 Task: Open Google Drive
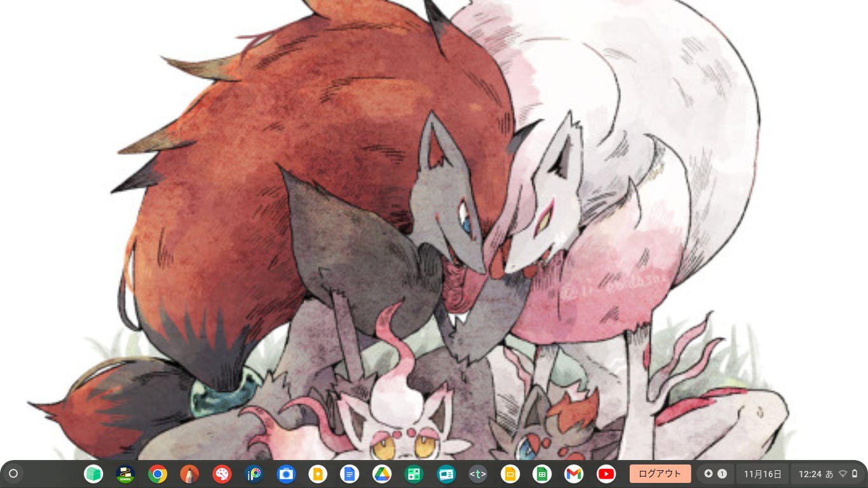click(382, 474)
